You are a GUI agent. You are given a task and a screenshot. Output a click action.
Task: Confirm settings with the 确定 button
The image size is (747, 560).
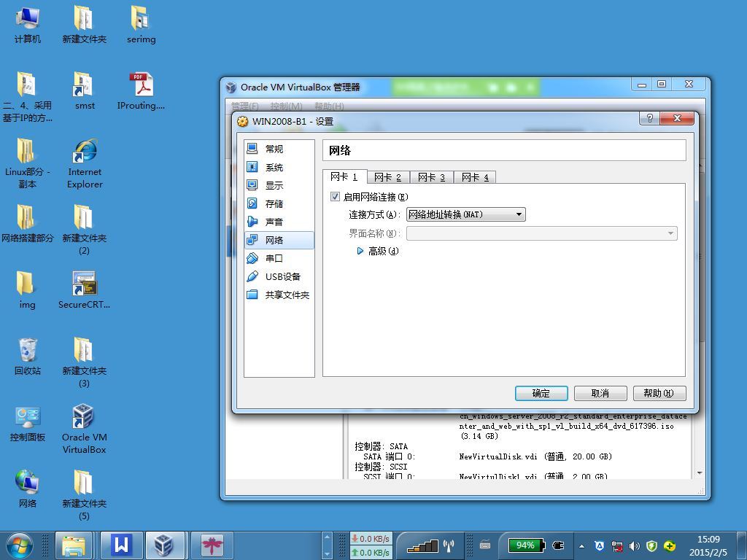(541, 393)
